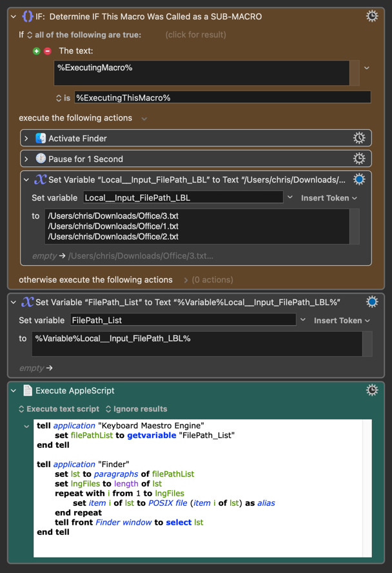Click the Finder icon of Activate Finder
392x573 pixels.
point(41,138)
